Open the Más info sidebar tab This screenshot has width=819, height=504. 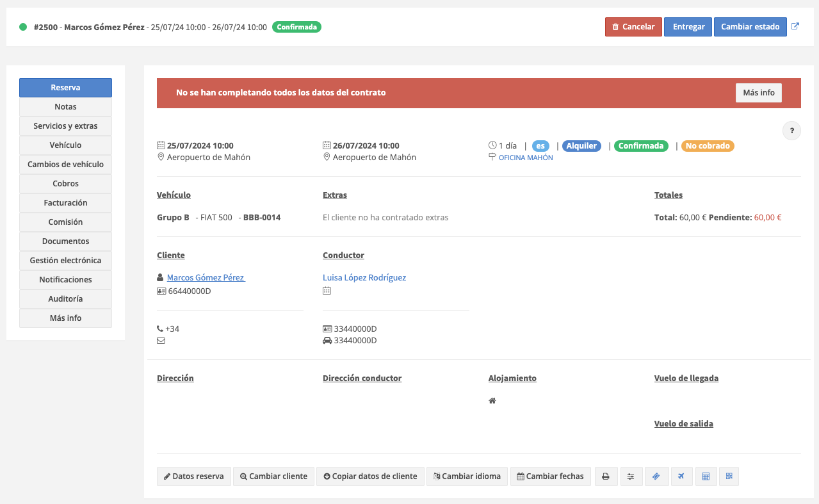tap(65, 318)
